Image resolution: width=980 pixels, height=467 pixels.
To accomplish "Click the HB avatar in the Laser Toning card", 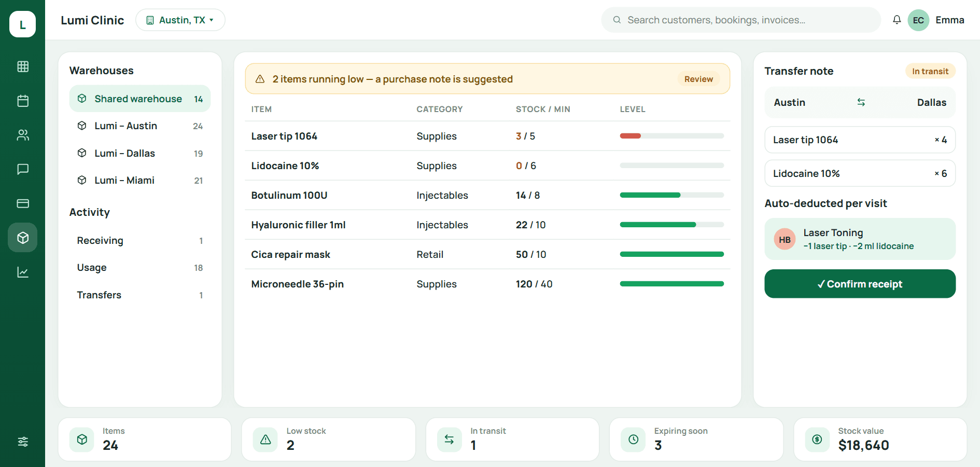I will 785,239.
